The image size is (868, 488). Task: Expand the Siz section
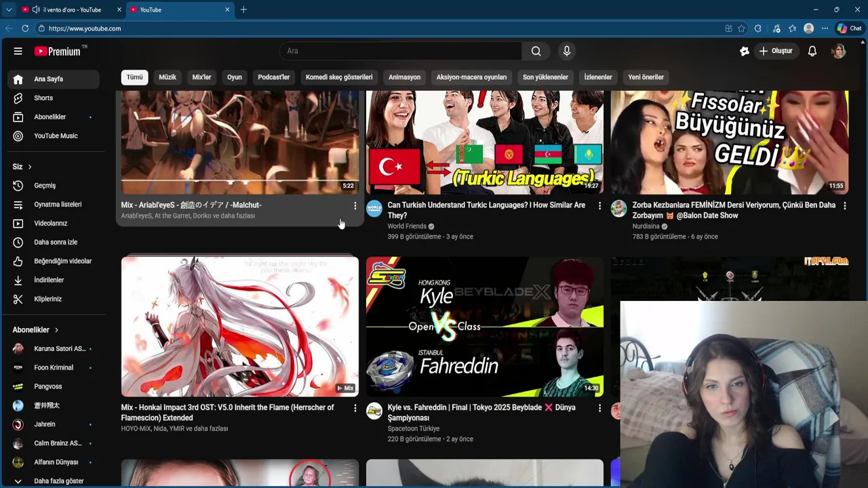pyautogui.click(x=22, y=167)
